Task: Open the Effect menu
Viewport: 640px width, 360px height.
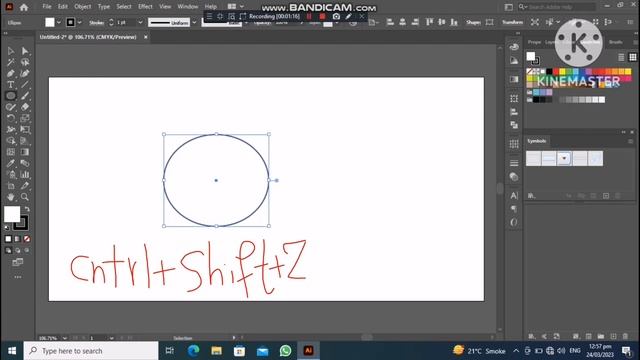Action: click(x=145, y=7)
